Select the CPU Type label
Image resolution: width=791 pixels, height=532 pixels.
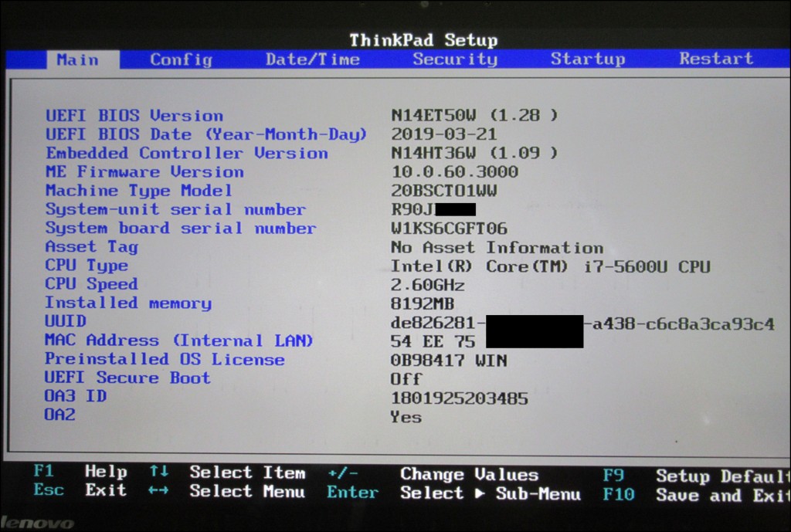[87, 266]
